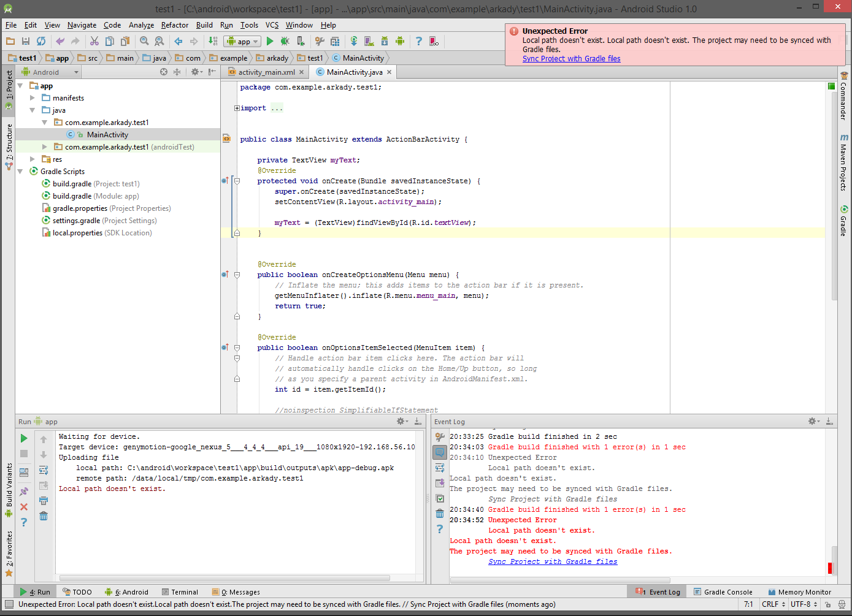Collapse the Gradle Scripts node

click(x=20, y=172)
